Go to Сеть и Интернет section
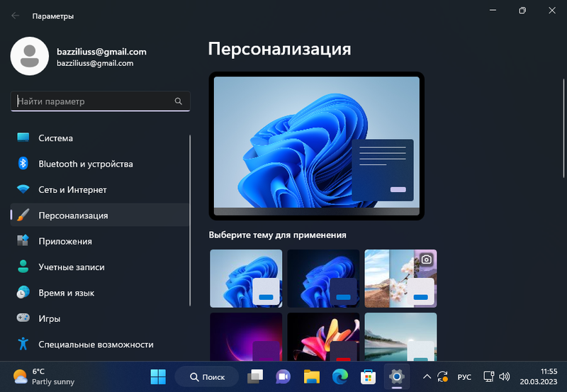567x392 pixels. pos(100,189)
